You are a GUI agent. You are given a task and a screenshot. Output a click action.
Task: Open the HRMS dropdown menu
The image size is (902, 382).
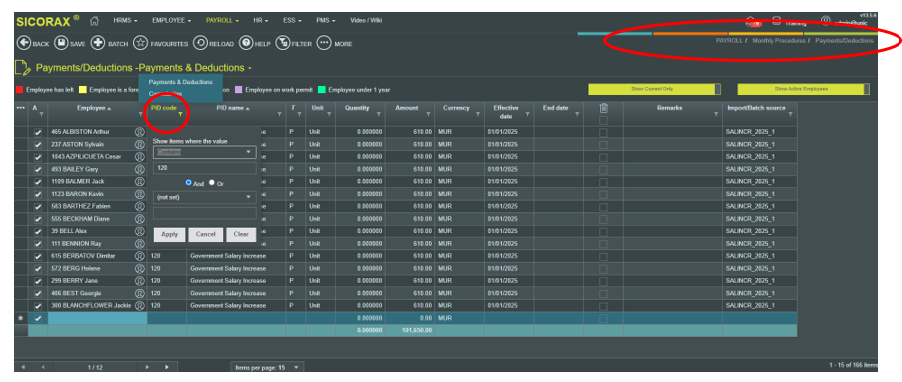[x=125, y=20]
